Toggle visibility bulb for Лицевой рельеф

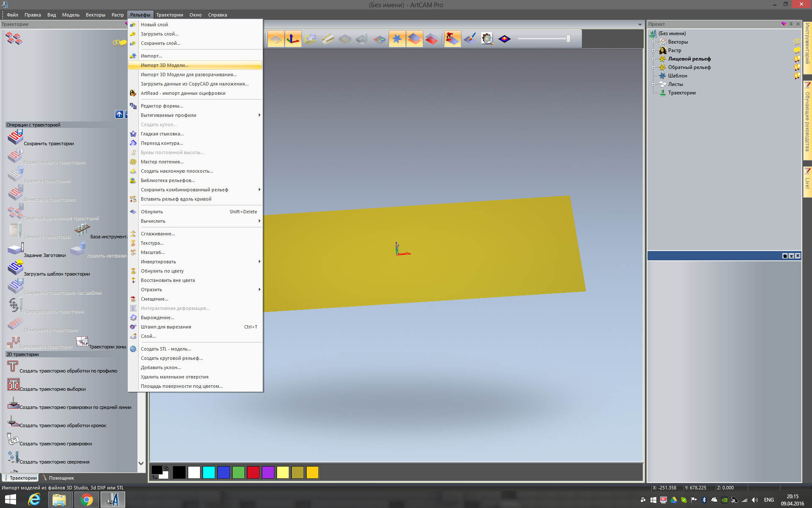tap(797, 59)
